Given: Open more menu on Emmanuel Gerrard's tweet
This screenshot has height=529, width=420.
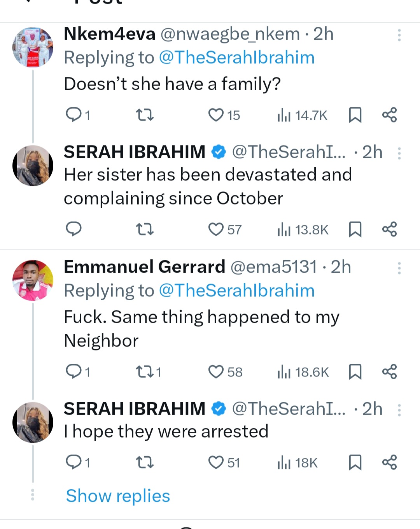Looking at the screenshot, I should [x=399, y=268].
